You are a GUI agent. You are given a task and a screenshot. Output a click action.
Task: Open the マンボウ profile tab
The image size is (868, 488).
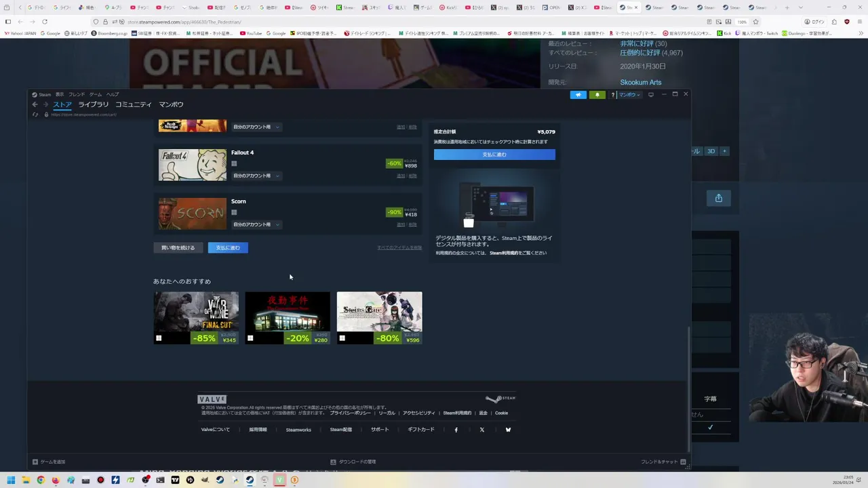(x=171, y=104)
